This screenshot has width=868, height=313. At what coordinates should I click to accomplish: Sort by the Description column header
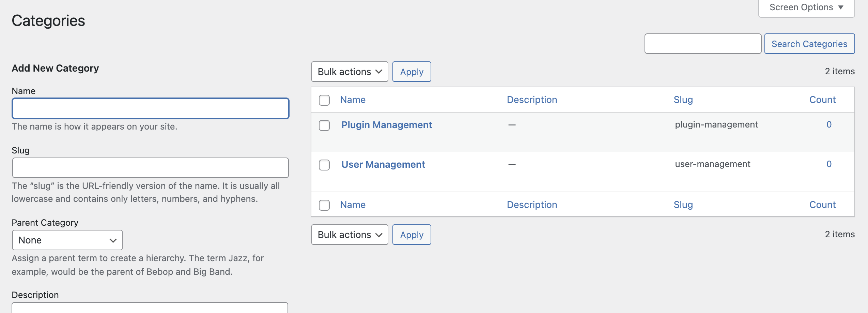[532, 100]
